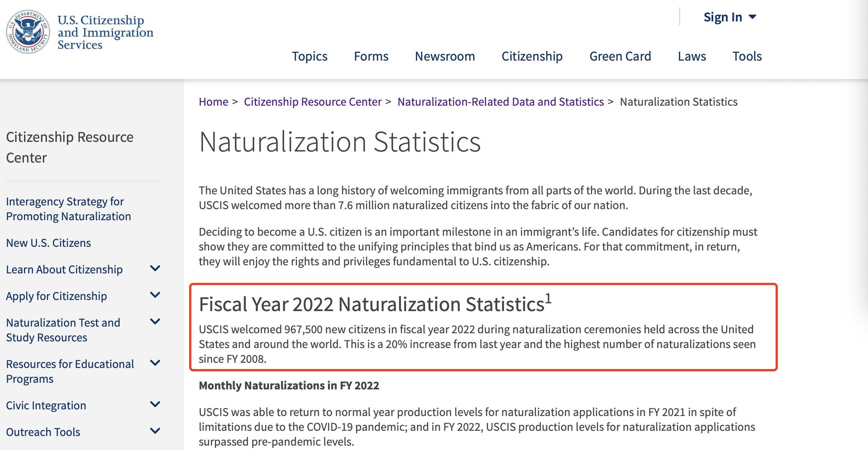Viewport: 868px width, 450px height.
Task: Expand the Apply for Citizenship chevron
Action: tap(155, 295)
